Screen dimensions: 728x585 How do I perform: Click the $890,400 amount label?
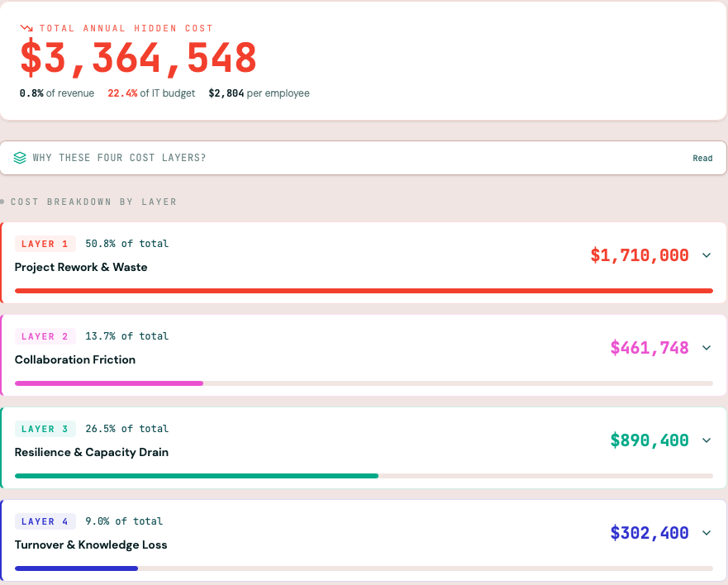point(650,440)
